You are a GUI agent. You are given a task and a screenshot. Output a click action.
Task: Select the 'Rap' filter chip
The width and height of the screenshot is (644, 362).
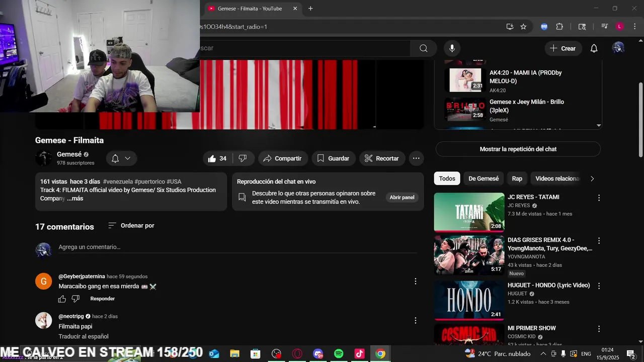click(517, 178)
